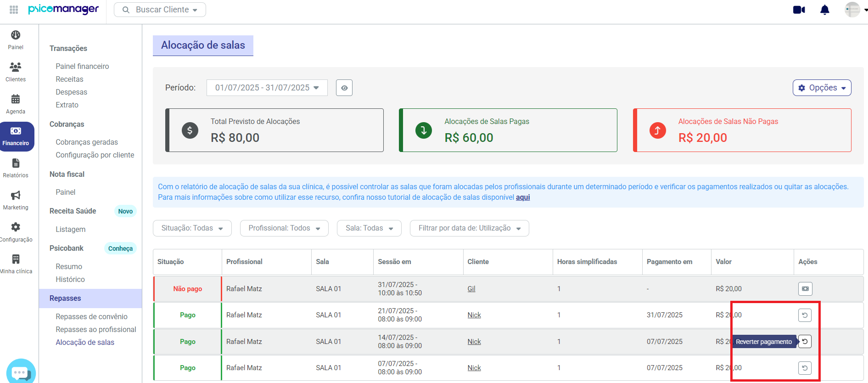Open the Buscar Cliente search dropdown

pyautogui.click(x=160, y=10)
